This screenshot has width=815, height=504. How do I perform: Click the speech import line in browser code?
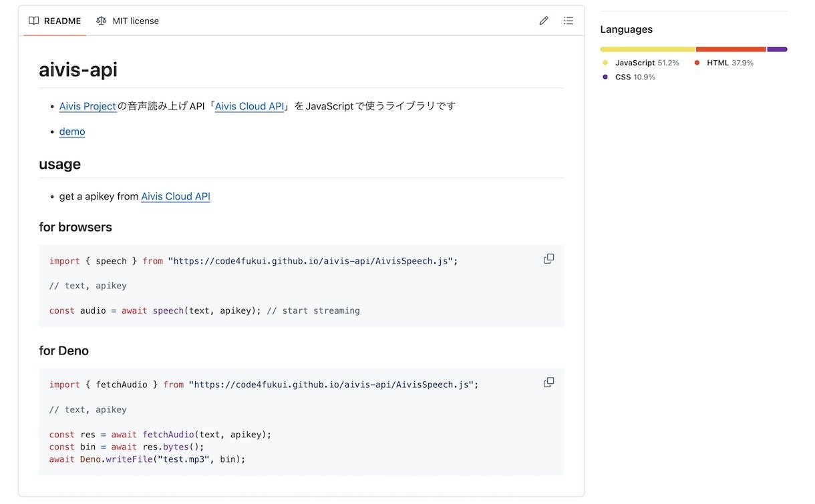(x=254, y=261)
